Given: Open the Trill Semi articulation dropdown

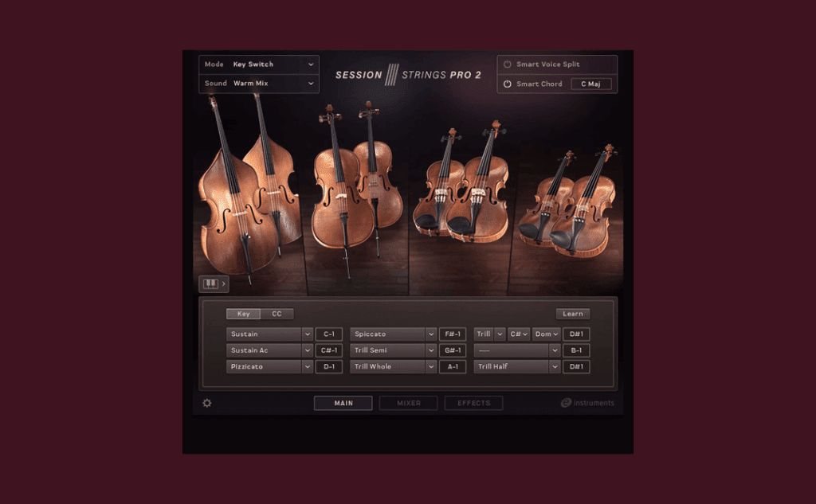Looking at the screenshot, I should coord(393,350).
